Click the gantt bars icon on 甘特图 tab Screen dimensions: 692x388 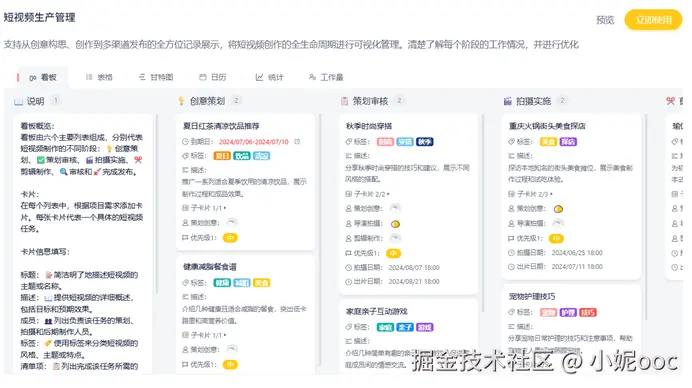tap(142, 77)
